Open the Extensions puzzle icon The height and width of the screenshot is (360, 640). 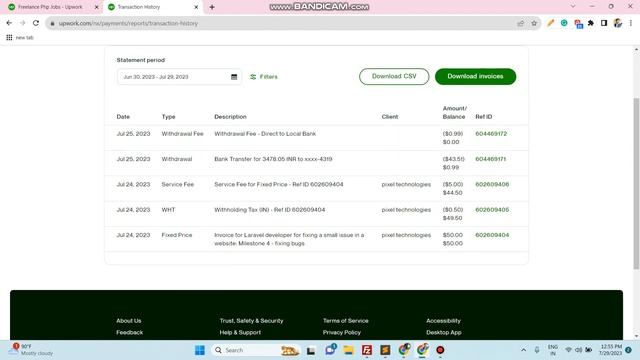click(591, 23)
